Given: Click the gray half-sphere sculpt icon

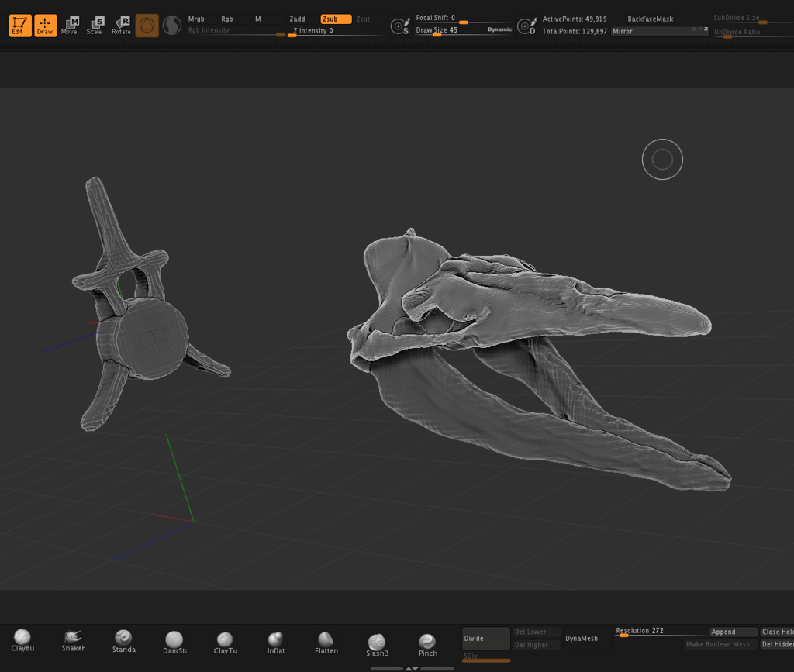Looking at the screenshot, I should (x=172, y=26).
